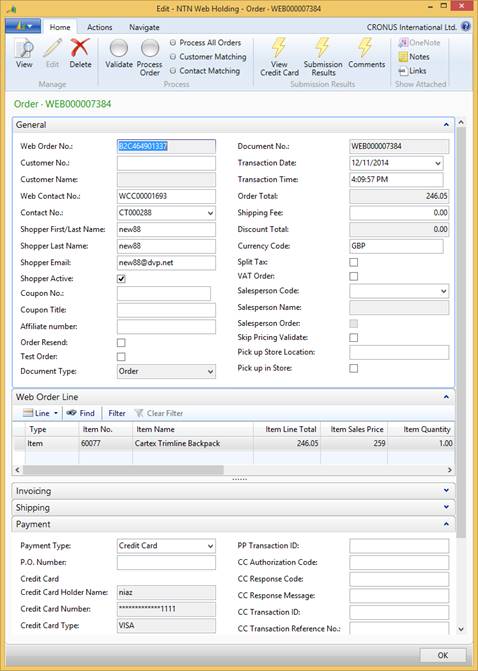Image resolution: width=478 pixels, height=671 pixels.
Task: Switch to the Actions ribbon tab
Action: 99,27
